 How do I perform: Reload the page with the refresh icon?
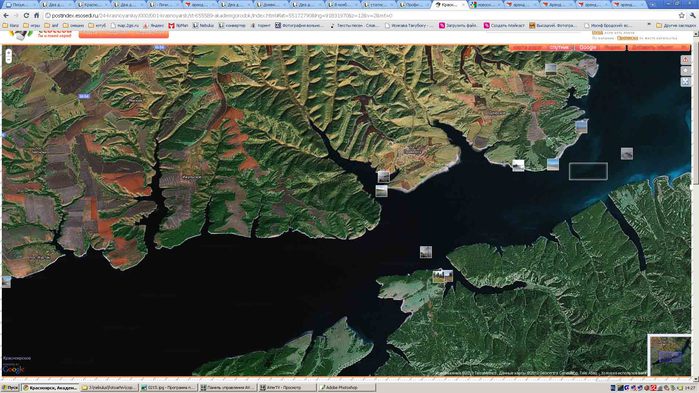(x=26, y=16)
